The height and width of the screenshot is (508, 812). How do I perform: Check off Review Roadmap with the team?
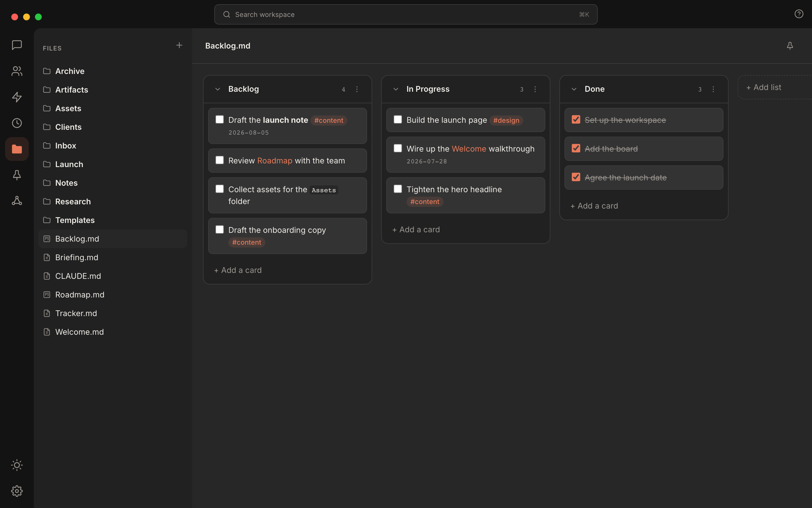(219, 160)
